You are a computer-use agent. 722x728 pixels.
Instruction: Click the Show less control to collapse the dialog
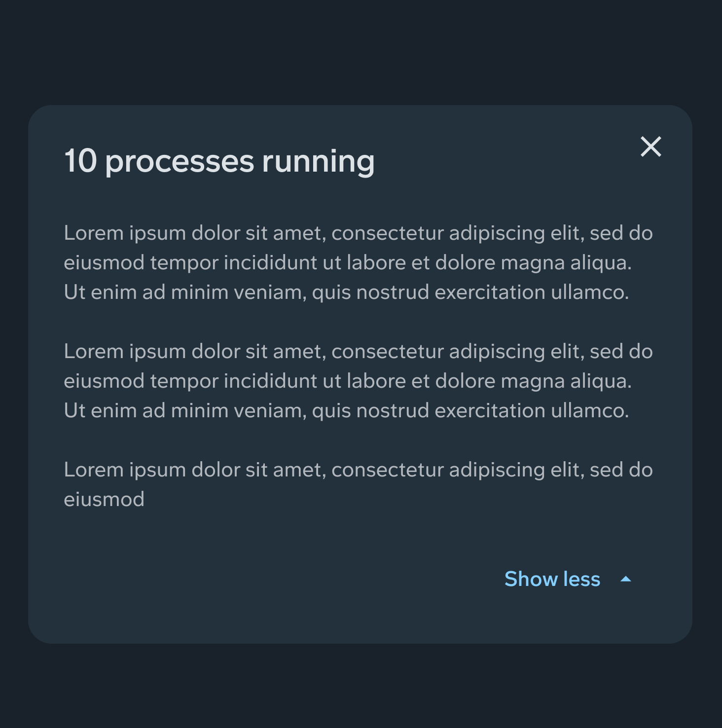tap(553, 579)
